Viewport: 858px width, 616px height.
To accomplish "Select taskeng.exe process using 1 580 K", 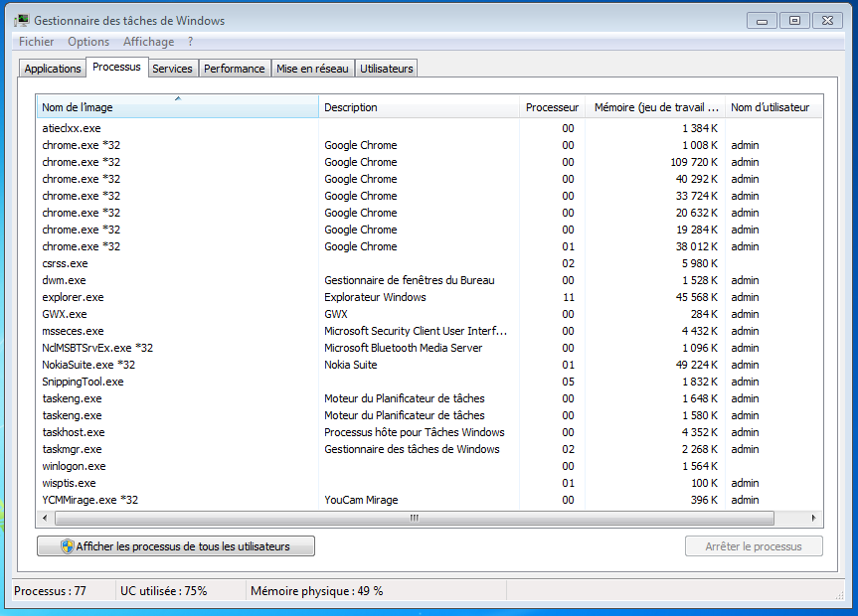I will pos(429,415).
